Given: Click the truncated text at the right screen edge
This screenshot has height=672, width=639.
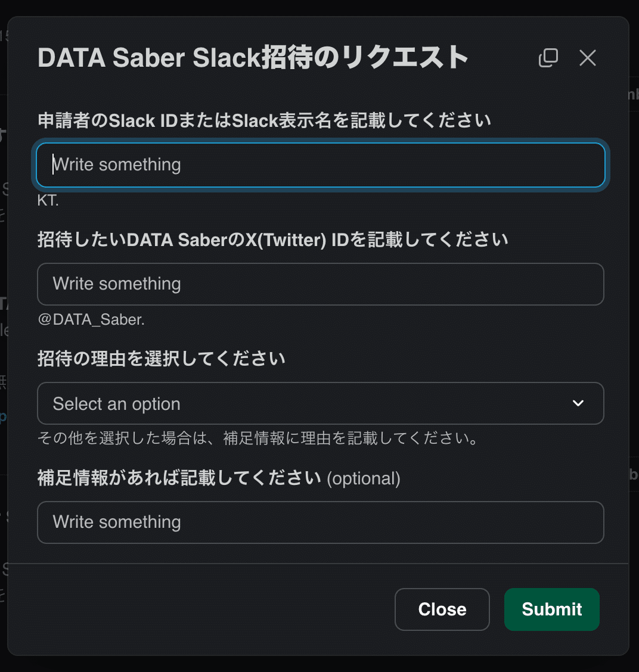Looking at the screenshot, I should [x=635, y=95].
